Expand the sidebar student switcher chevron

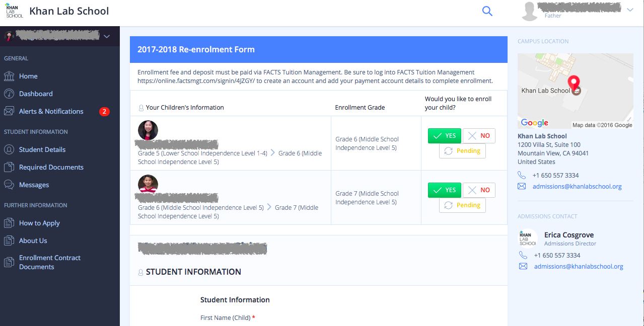(106, 36)
